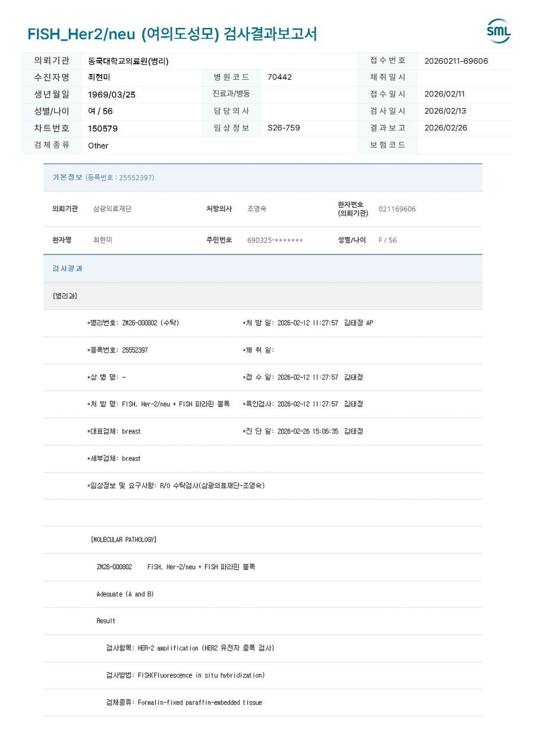
Task: Select the 세부검체: breast line
Action: [114, 459]
